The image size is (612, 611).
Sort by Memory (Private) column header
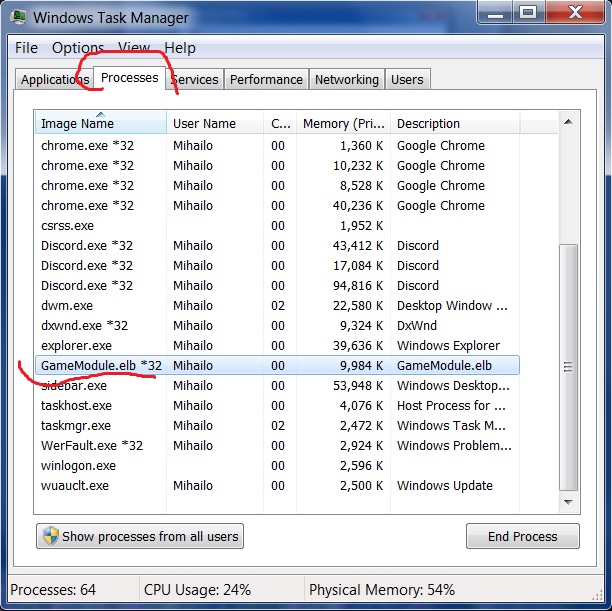click(343, 123)
